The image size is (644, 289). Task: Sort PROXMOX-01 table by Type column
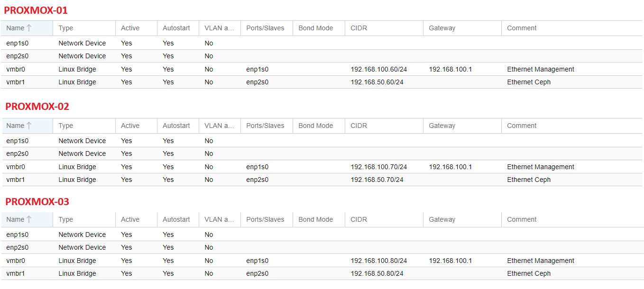[x=66, y=28]
